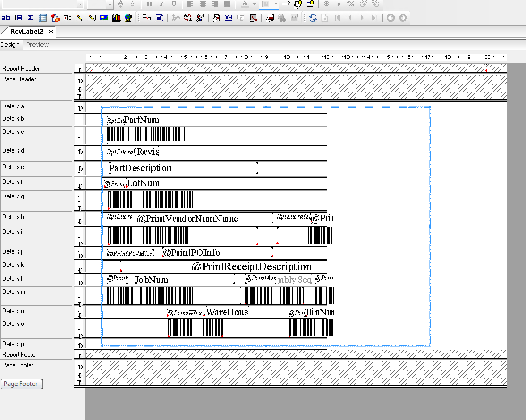
Task: Open the Record Sort Expert
Action: tap(188, 18)
